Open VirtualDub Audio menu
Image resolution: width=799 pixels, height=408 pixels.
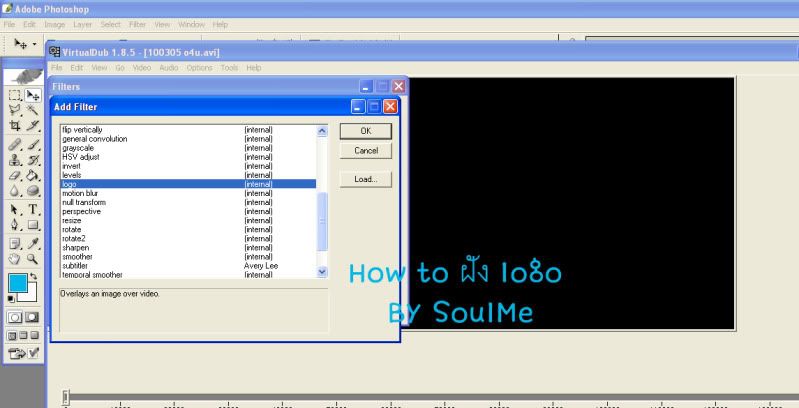(x=169, y=67)
